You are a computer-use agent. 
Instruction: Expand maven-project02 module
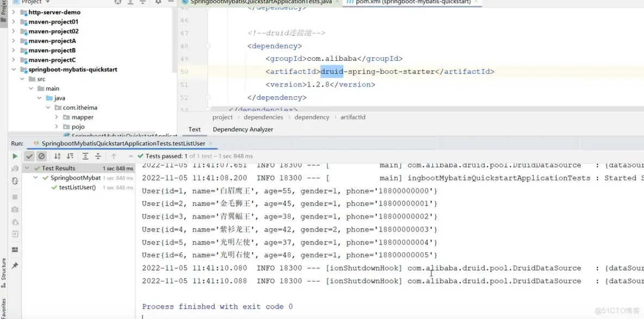(x=14, y=31)
